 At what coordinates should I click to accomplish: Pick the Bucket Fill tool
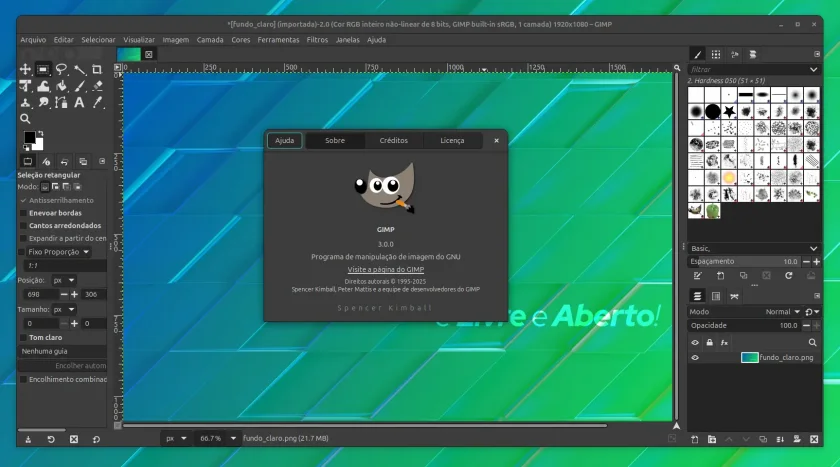click(x=61, y=86)
